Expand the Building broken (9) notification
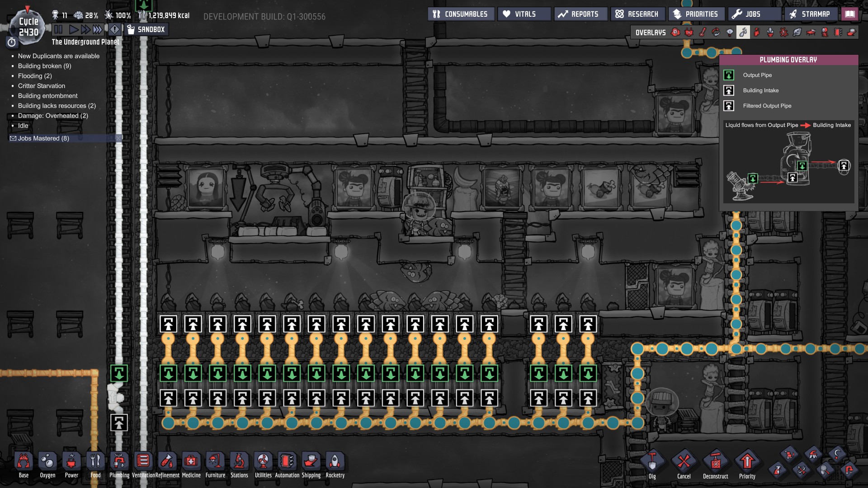This screenshot has width=868, height=488. click(x=44, y=66)
